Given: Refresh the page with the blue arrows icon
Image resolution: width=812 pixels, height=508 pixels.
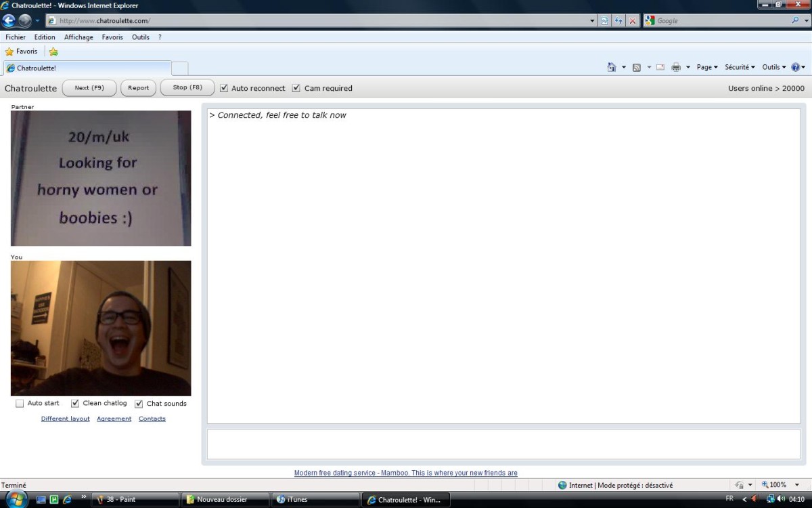Looking at the screenshot, I should (618, 20).
